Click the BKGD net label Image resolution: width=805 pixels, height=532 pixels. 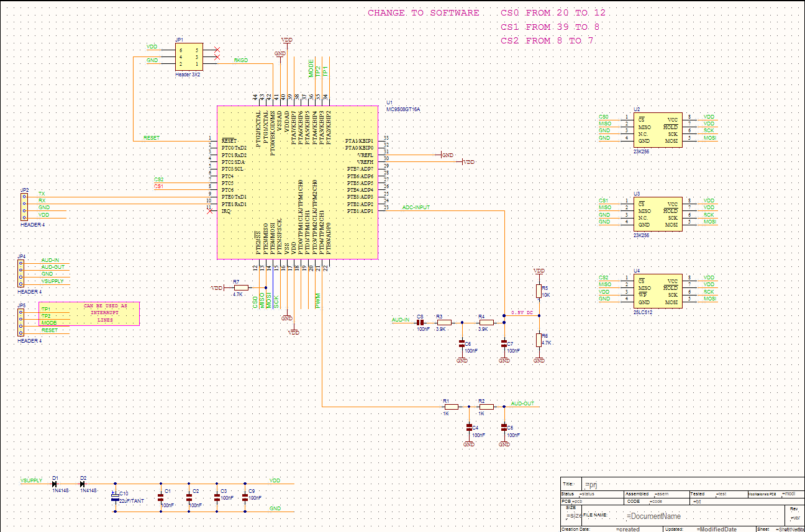point(241,60)
